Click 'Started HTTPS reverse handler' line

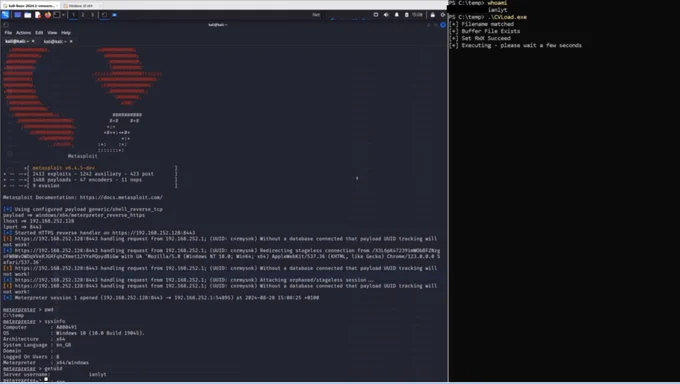99,233
